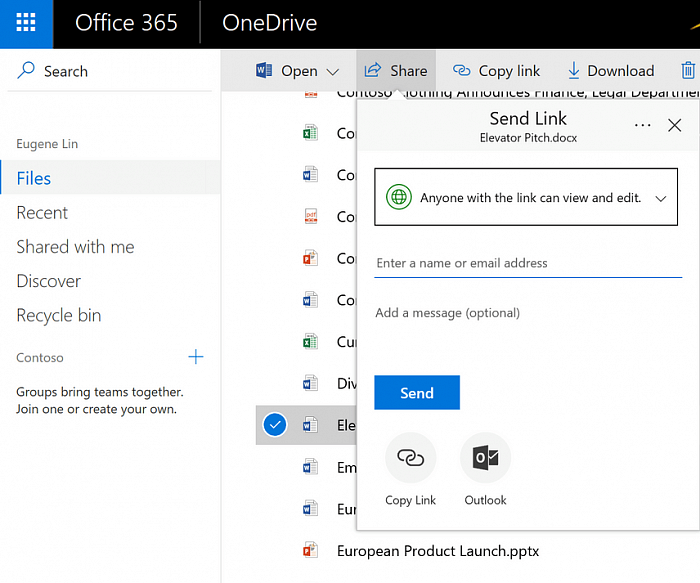
Task: Click the Share toolbar button label
Action: pyautogui.click(x=408, y=71)
